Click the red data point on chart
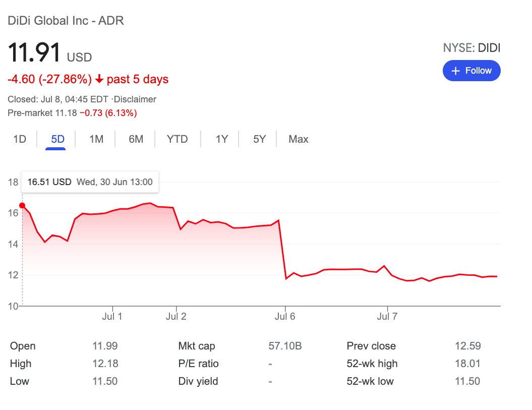This screenshot has height=410, width=532. tap(22, 205)
